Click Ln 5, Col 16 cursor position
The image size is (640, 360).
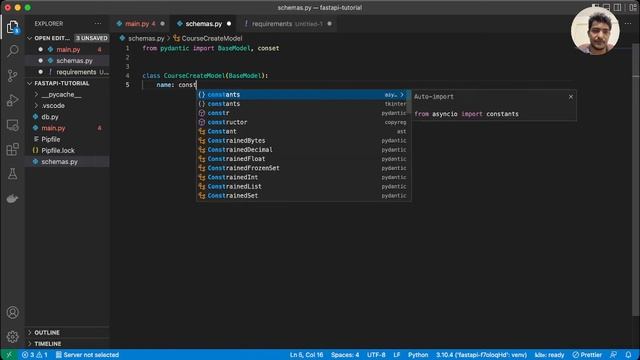pyautogui.click(x=306, y=355)
